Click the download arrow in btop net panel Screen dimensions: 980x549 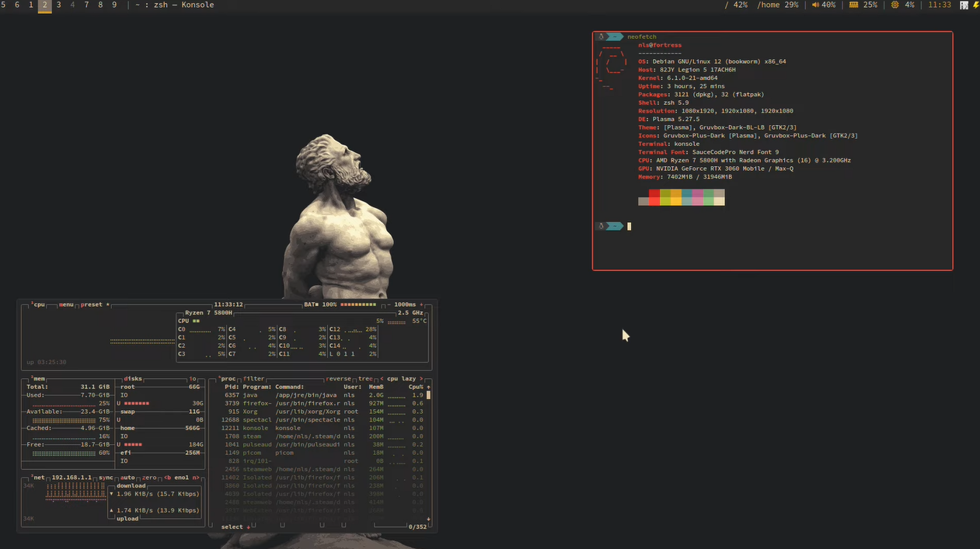tap(111, 494)
